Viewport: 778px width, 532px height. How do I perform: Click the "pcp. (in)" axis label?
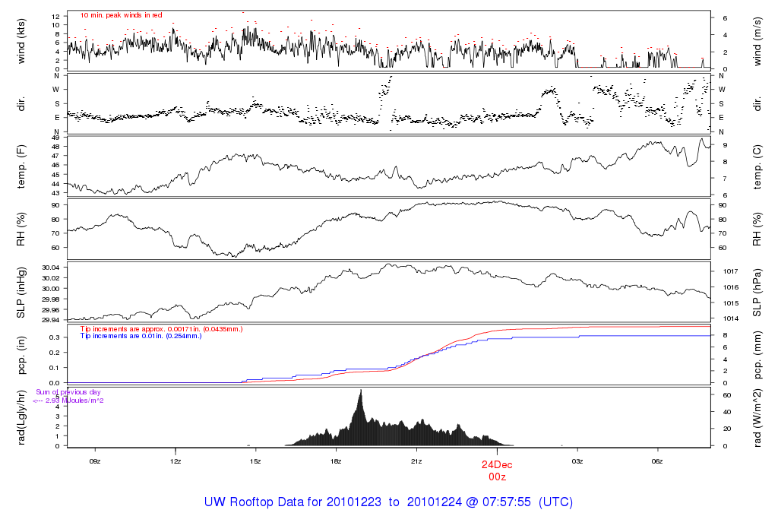click(23, 354)
